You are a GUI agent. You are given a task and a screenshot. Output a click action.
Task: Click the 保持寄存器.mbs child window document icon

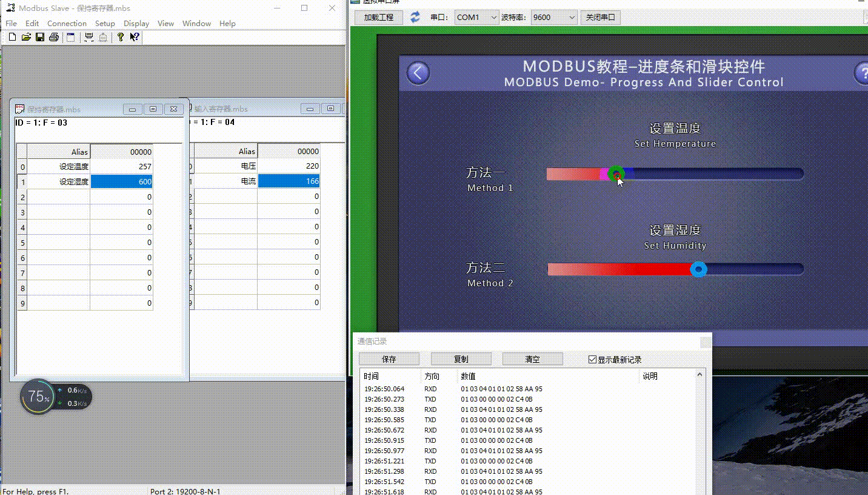click(20, 109)
